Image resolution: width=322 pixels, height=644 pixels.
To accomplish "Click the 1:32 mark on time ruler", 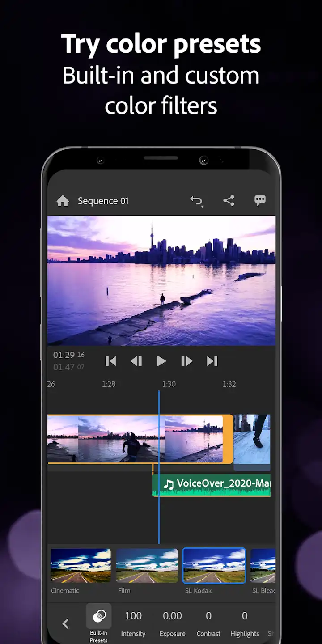I will (229, 384).
